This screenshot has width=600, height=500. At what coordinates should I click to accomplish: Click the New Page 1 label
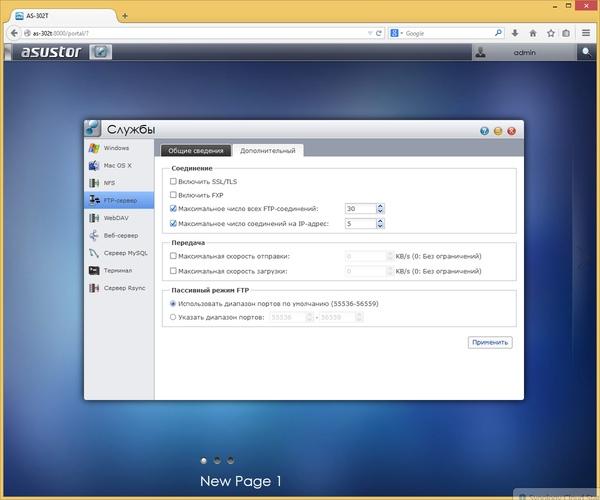point(241,481)
